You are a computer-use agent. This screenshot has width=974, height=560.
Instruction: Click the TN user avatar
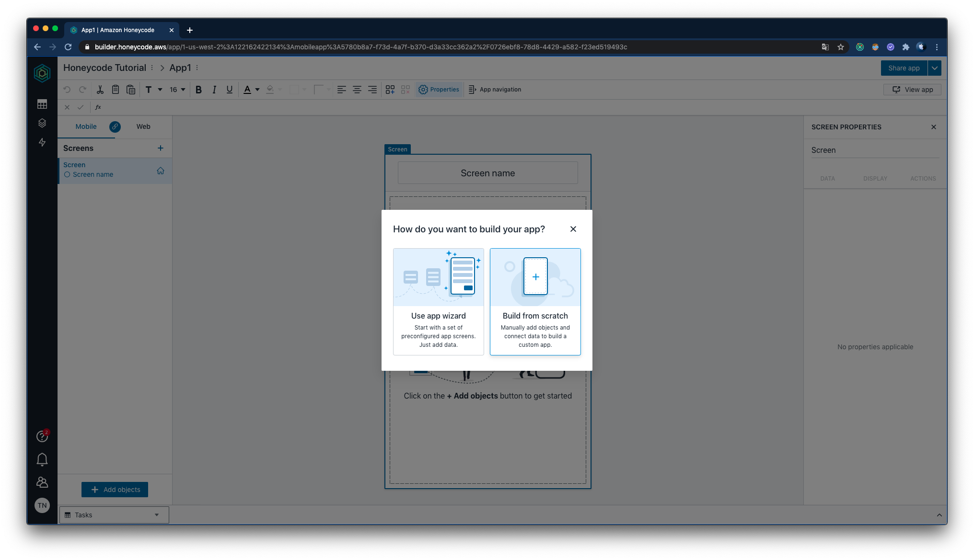click(x=42, y=505)
